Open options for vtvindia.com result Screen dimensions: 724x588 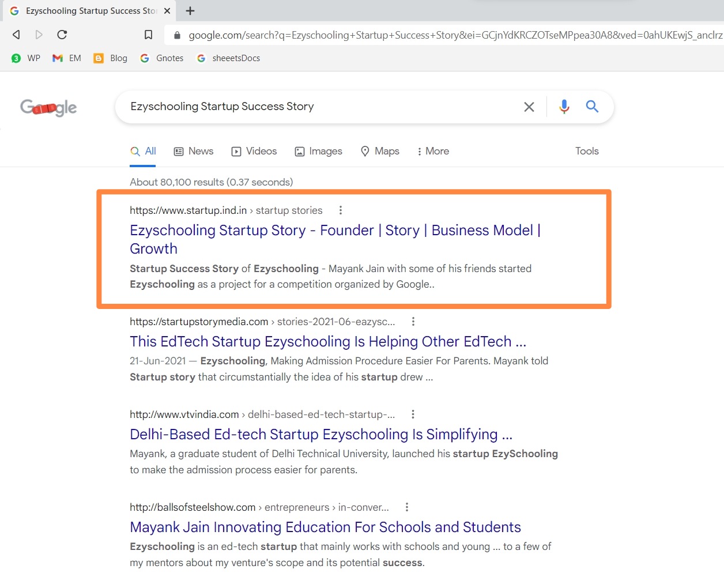[x=413, y=414]
